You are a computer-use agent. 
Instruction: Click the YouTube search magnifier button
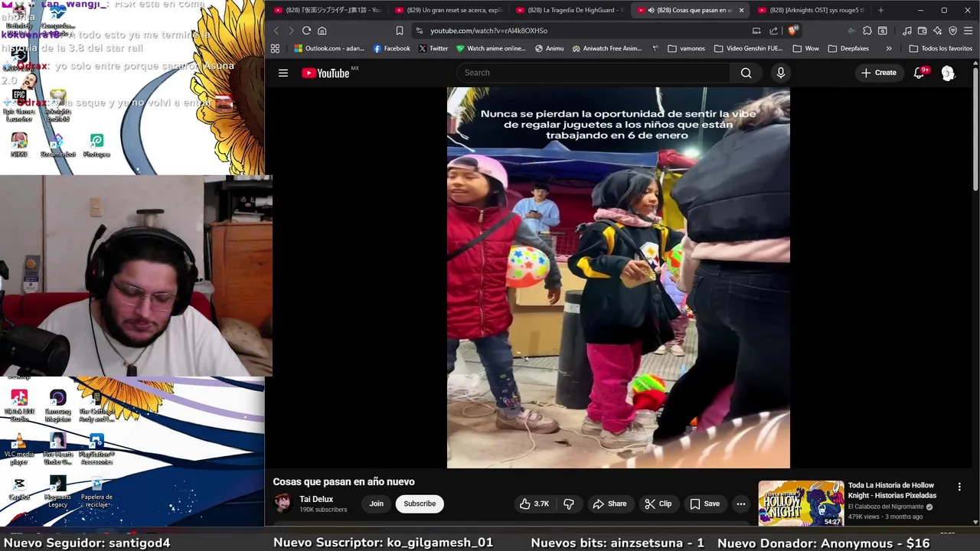click(746, 73)
